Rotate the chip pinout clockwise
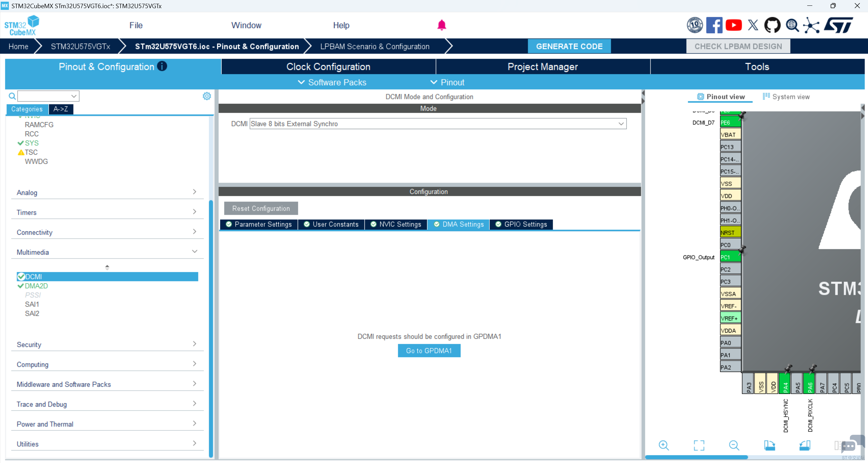This screenshot has width=868, height=463. click(x=770, y=445)
